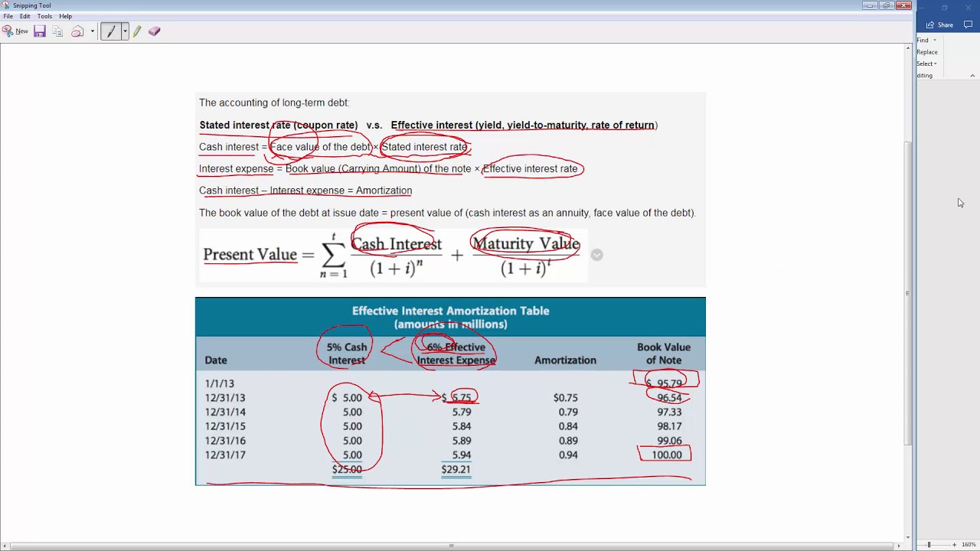
Task: Click the 1/1/13 date cell
Action: pos(220,383)
